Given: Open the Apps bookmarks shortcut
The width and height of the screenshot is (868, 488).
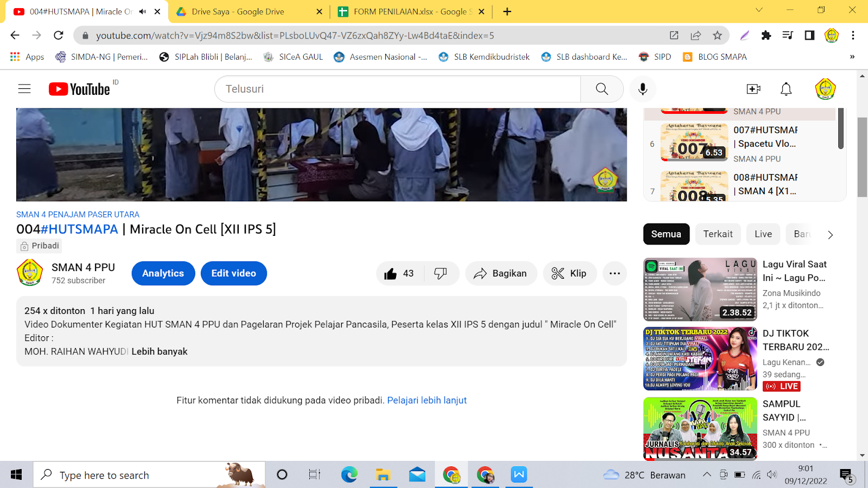Looking at the screenshot, I should pyautogui.click(x=27, y=57).
